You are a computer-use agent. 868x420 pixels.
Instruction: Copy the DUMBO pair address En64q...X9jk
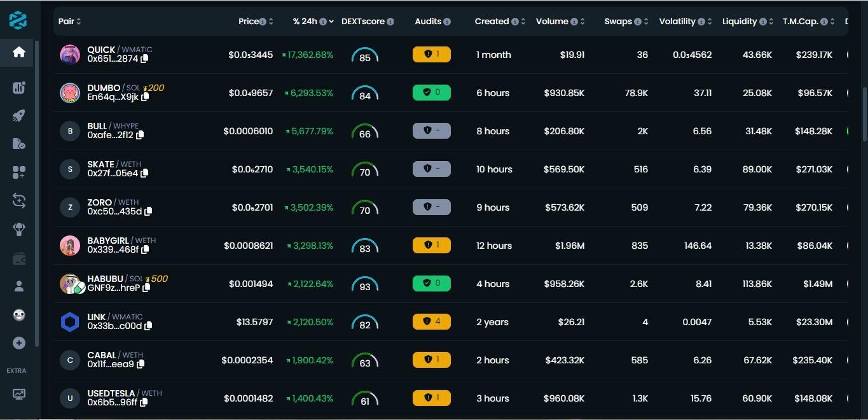[x=145, y=97]
